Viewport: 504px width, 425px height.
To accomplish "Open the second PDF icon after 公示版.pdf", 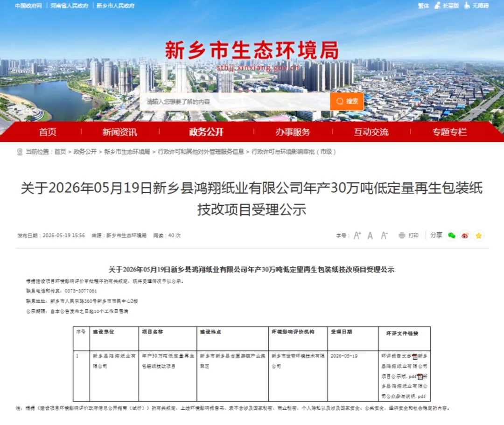I will pyautogui.click(x=420, y=376).
